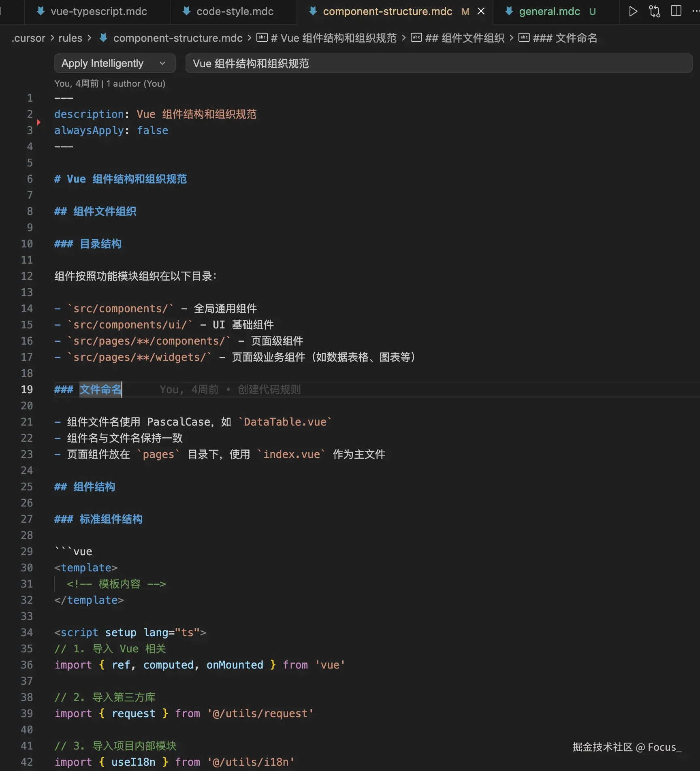Click the inline blame '创建代码规则' annotation
Viewport: 700px width, 771px height.
coord(269,390)
